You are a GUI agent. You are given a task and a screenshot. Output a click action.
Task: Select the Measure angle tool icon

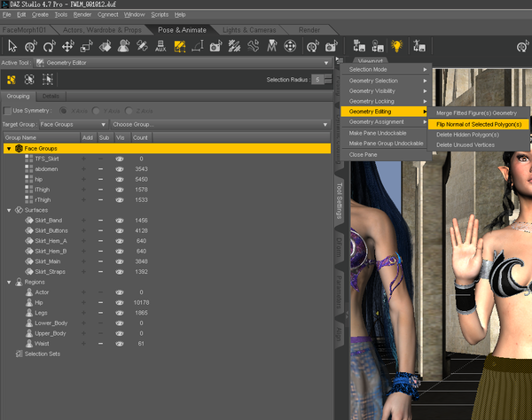tap(198, 46)
